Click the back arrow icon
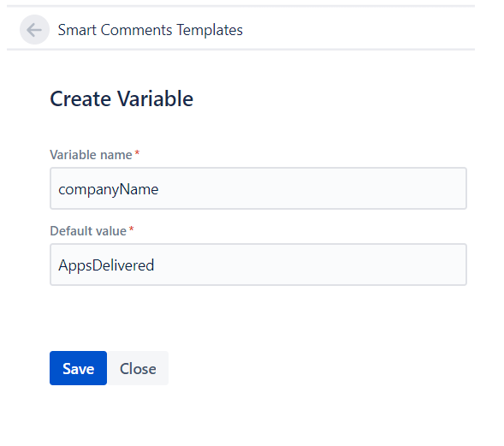The image size is (504, 446). (x=34, y=30)
